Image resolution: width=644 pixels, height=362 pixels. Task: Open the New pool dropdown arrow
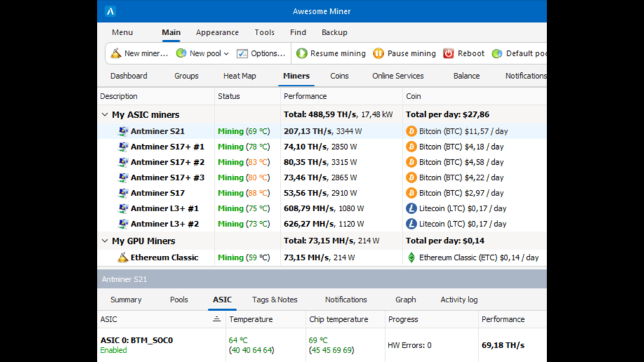click(226, 54)
